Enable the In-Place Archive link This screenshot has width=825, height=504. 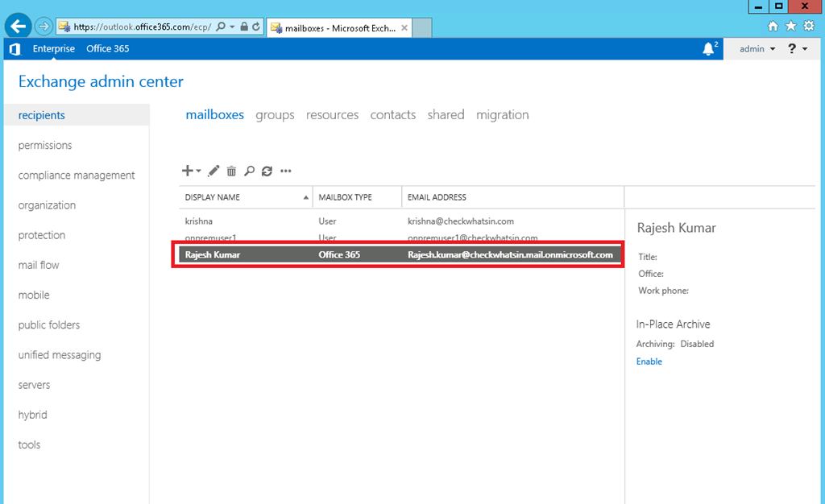pyautogui.click(x=649, y=361)
